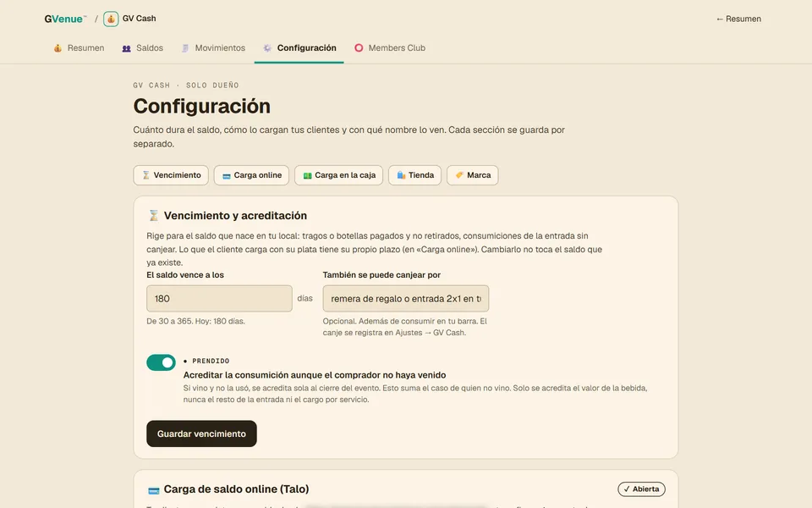
Task: Click the GV Cash money bag icon
Action: 111,19
